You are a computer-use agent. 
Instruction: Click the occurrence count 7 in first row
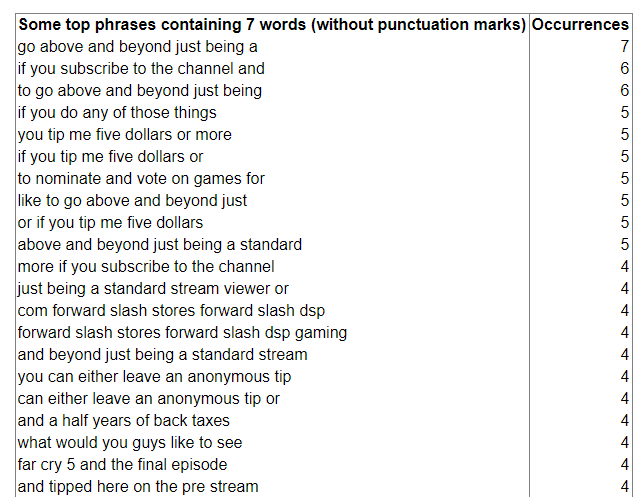(x=625, y=46)
